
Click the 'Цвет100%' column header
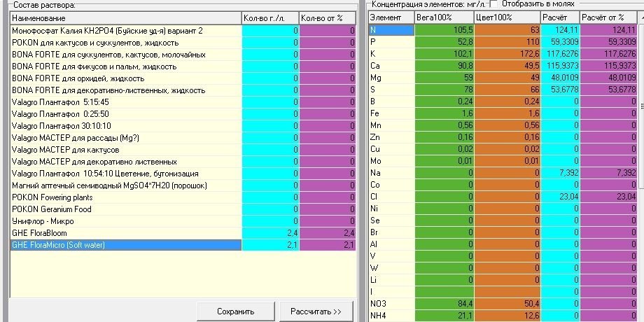pyautogui.click(x=507, y=17)
